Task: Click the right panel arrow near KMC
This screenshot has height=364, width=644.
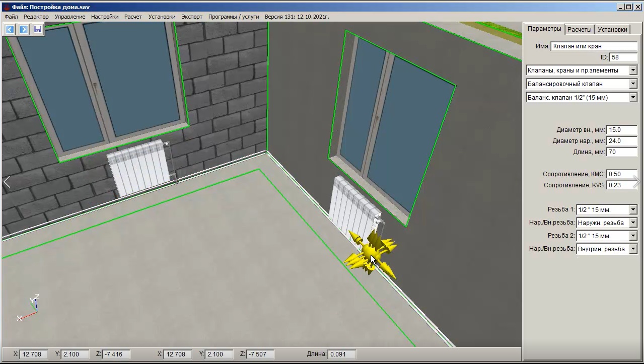Action: [x=636, y=182]
